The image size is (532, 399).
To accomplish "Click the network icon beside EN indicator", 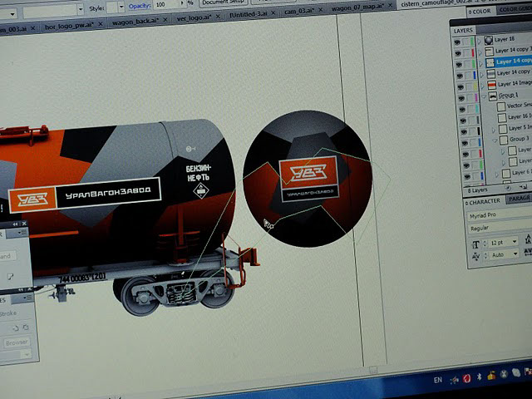I will (455, 380).
